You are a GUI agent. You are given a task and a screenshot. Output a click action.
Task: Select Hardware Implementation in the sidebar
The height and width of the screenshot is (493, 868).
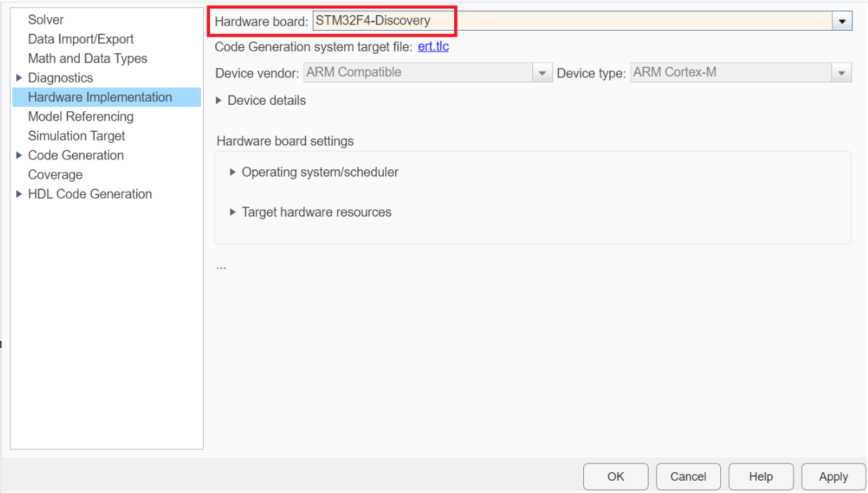point(106,97)
